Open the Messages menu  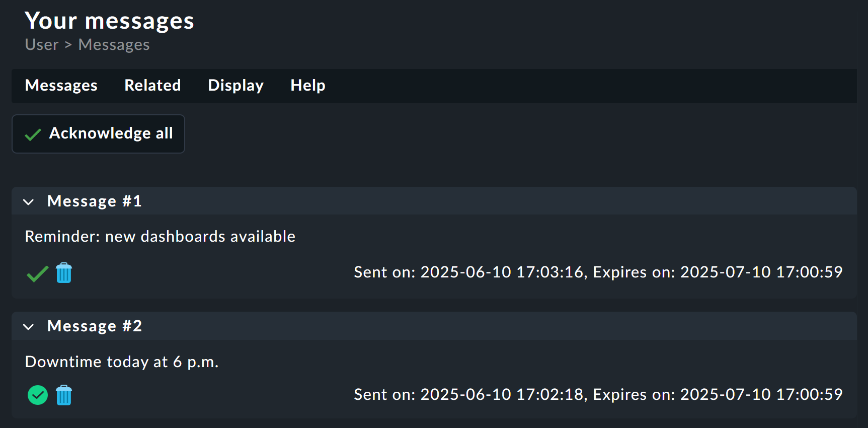click(61, 86)
